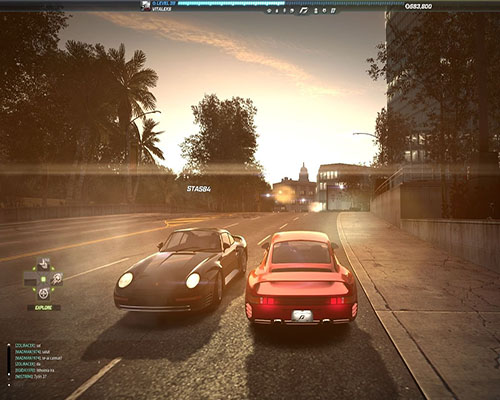Activate the top power-up slot with arrows icon

click(43, 264)
